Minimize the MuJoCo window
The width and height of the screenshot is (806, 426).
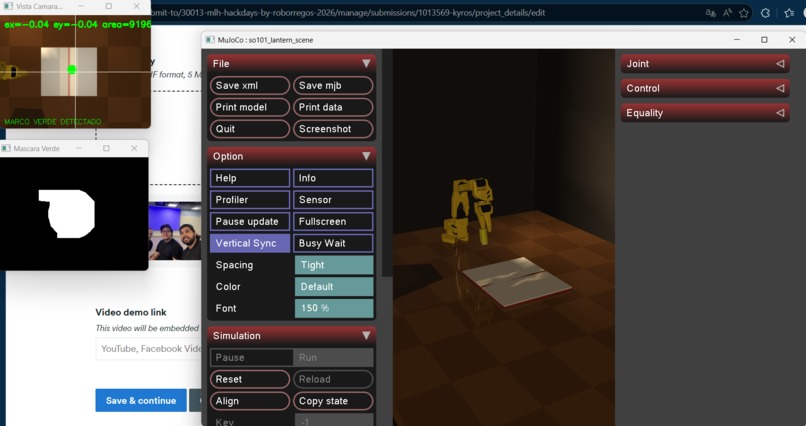coord(737,40)
